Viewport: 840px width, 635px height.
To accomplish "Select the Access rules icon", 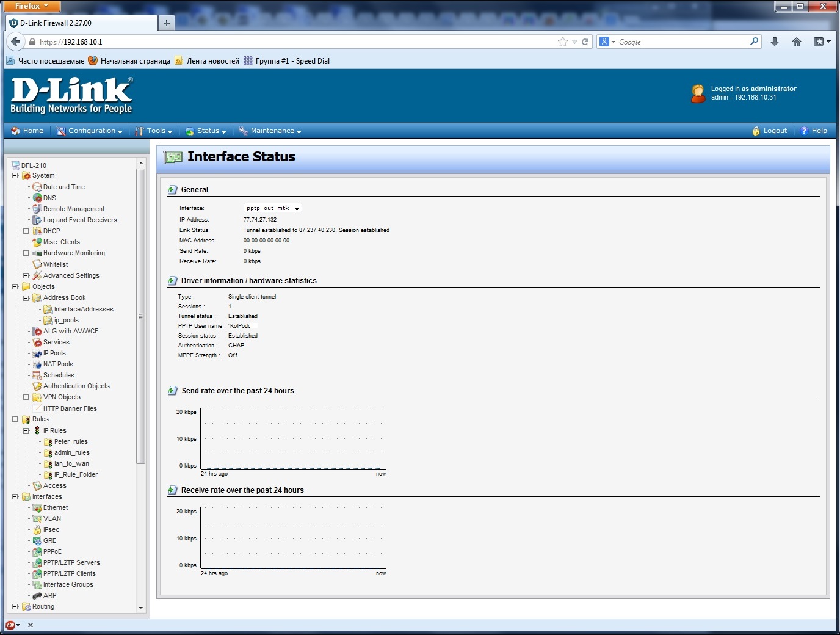I will [37, 485].
